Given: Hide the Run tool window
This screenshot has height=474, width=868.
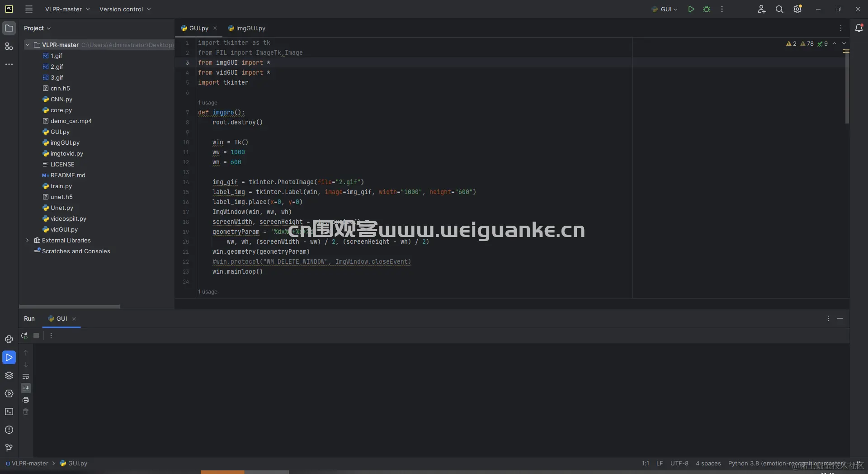Looking at the screenshot, I should point(840,318).
